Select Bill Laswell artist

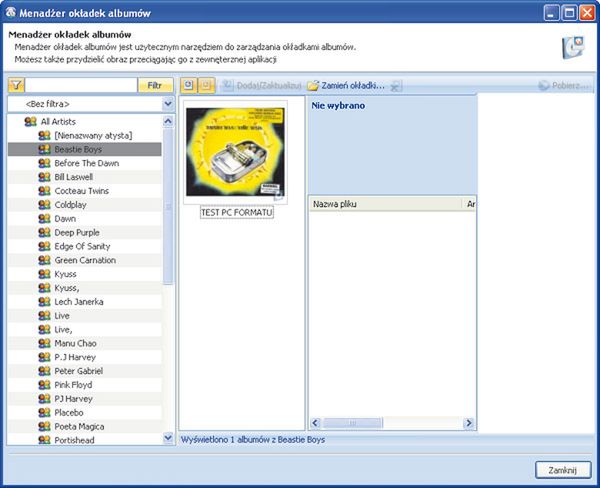point(73,177)
